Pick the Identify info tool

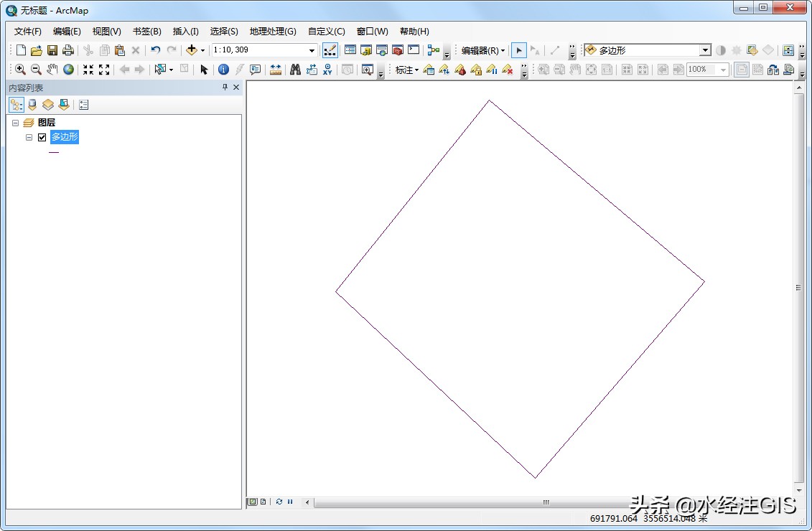pyautogui.click(x=223, y=70)
